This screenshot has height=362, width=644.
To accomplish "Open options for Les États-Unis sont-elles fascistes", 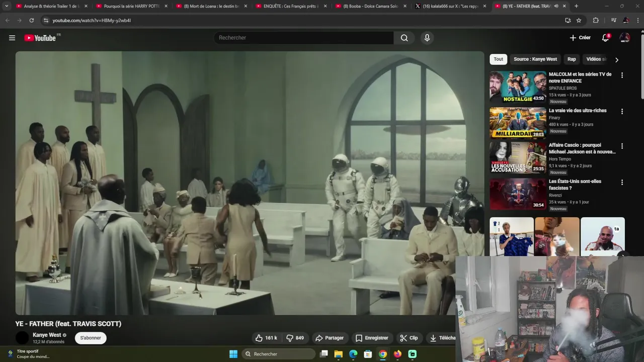I will [x=622, y=183].
